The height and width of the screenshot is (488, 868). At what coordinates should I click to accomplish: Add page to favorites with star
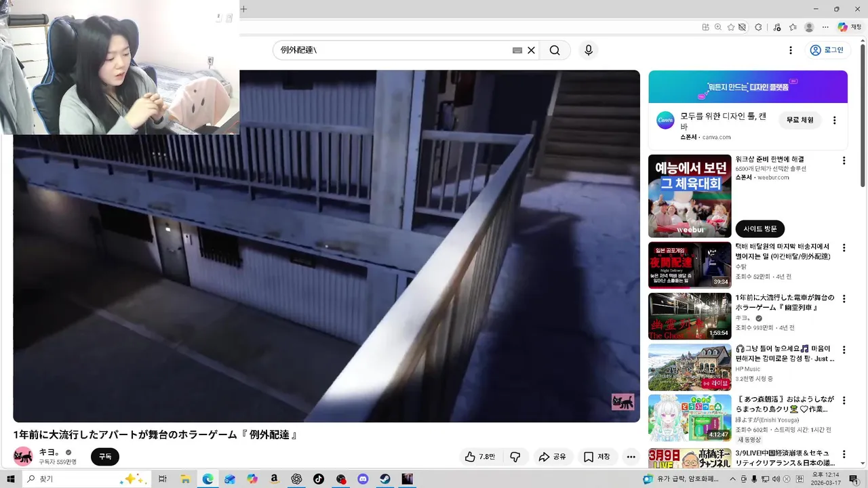(x=730, y=27)
